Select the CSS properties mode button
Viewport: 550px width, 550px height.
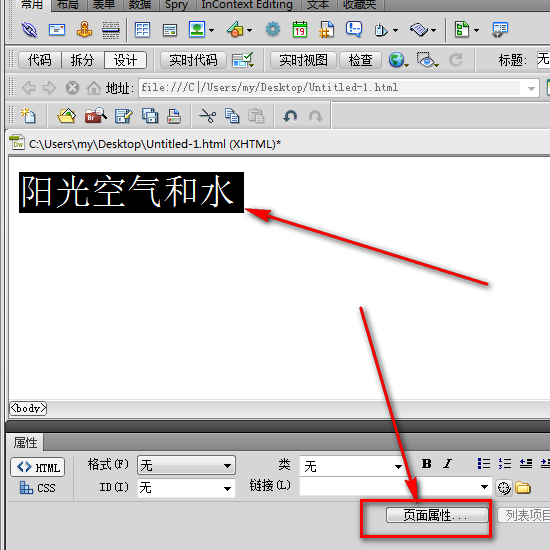(38, 488)
